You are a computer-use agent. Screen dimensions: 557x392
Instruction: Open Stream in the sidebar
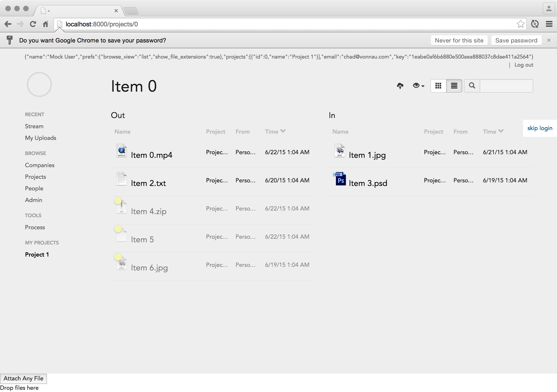(x=34, y=126)
